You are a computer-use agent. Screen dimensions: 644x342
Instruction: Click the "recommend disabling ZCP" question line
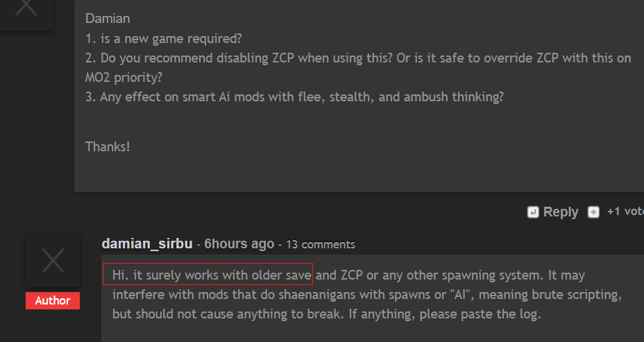click(357, 58)
